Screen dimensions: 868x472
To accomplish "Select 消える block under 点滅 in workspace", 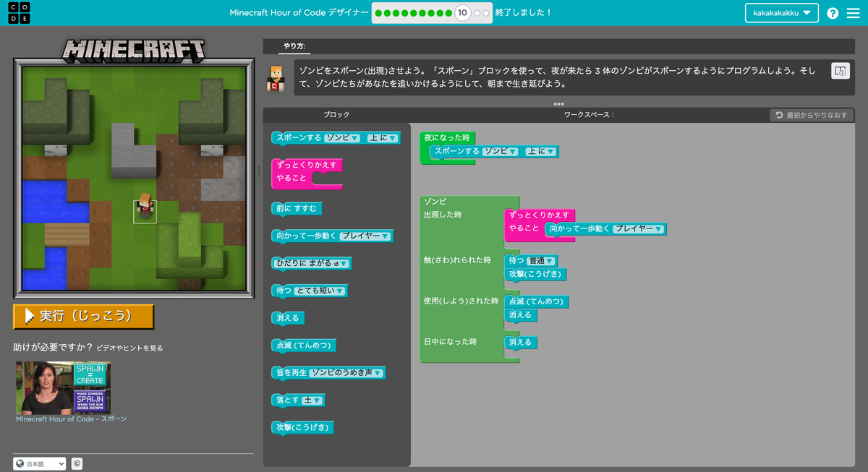I will pos(520,314).
